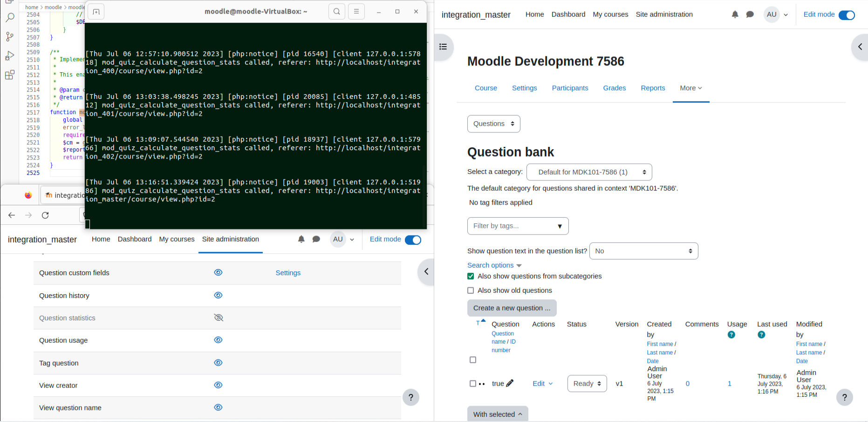This screenshot has width=868, height=422.
Task: Open run and debug icon in editor sidebar
Action: (9, 55)
